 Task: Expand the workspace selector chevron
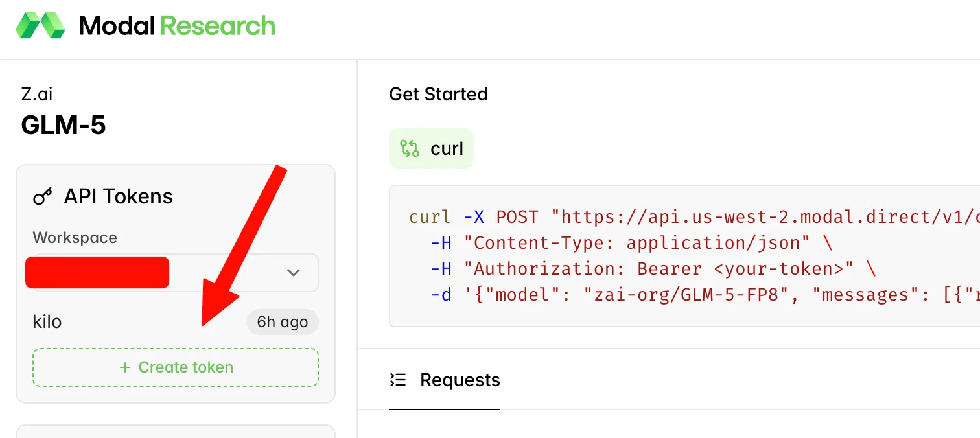[x=294, y=273]
